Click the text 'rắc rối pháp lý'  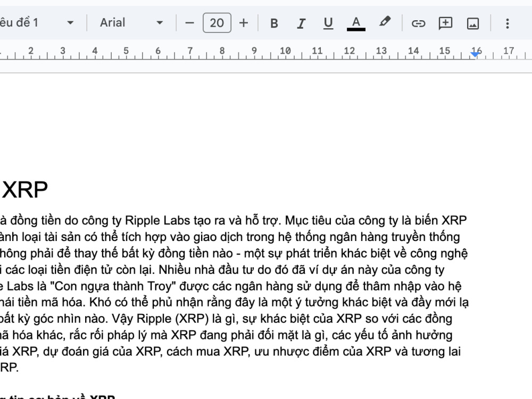point(108,335)
